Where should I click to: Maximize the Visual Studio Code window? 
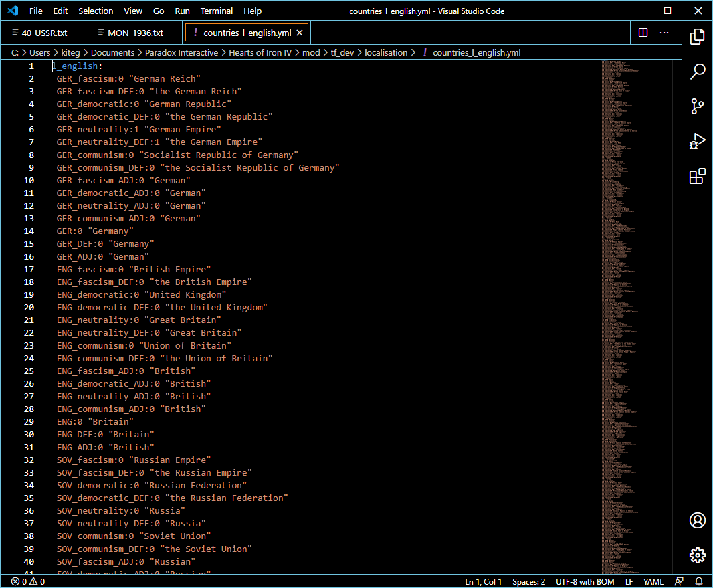pos(667,11)
